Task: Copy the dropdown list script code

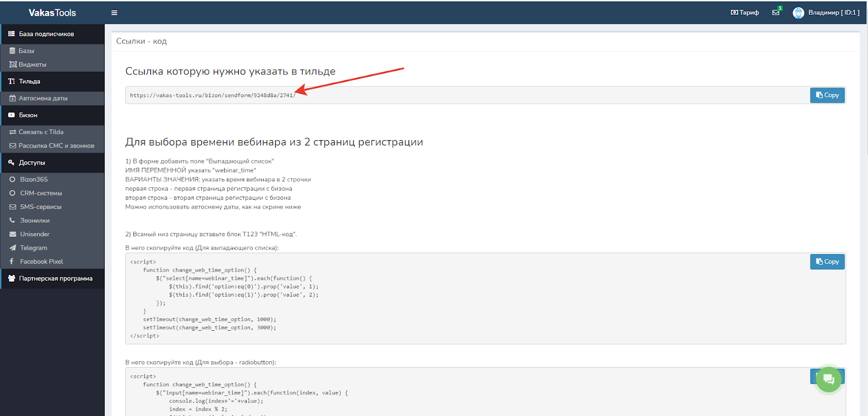Action: click(x=827, y=262)
